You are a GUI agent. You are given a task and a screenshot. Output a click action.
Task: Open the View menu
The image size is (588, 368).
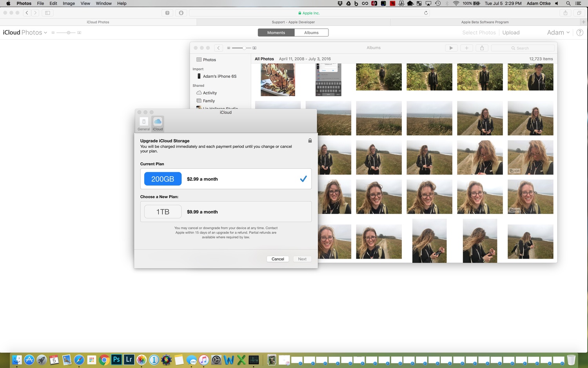85,3
